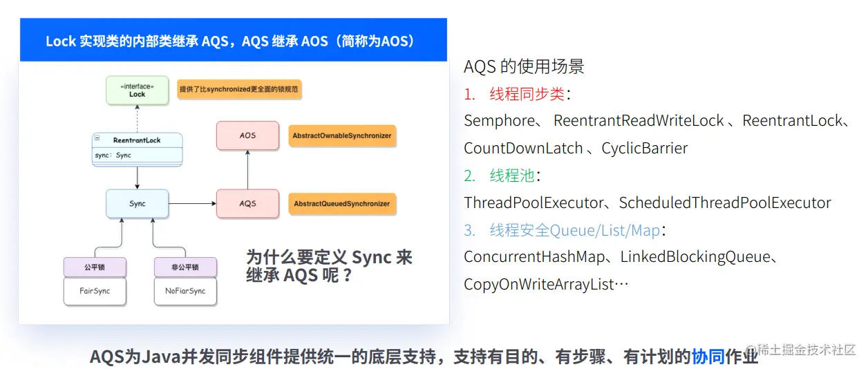The height and width of the screenshot is (369, 868).
Task: Click the AbstractOwnableSynchronizer orange label
Action: [x=342, y=135]
